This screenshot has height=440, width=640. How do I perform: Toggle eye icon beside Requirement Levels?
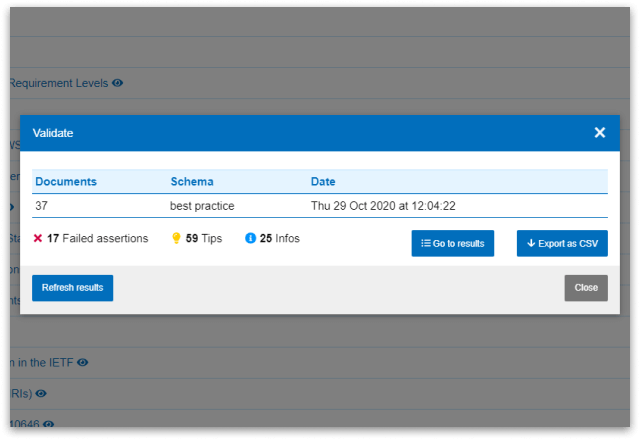point(118,83)
